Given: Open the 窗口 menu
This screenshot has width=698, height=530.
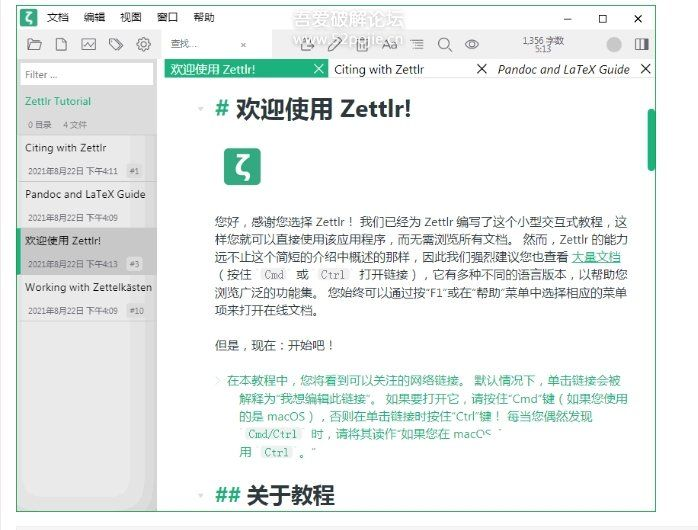Looking at the screenshot, I should [x=167, y=17].
